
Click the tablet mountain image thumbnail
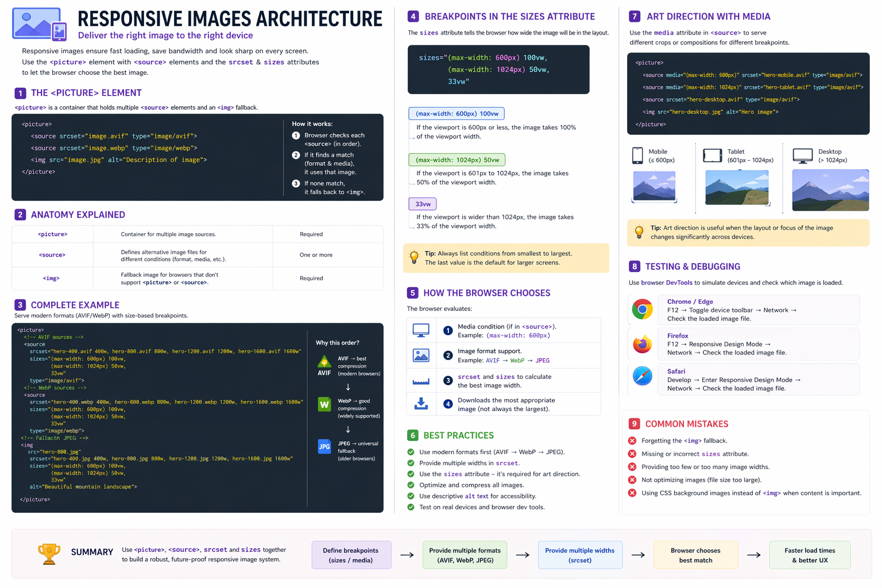(x=737, y=188)
